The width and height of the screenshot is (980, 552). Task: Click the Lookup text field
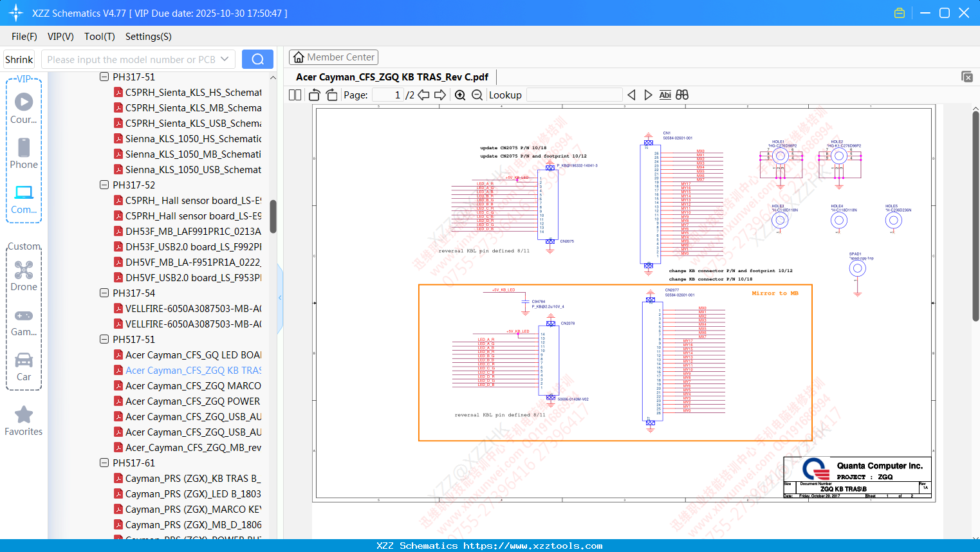point(574,95)
